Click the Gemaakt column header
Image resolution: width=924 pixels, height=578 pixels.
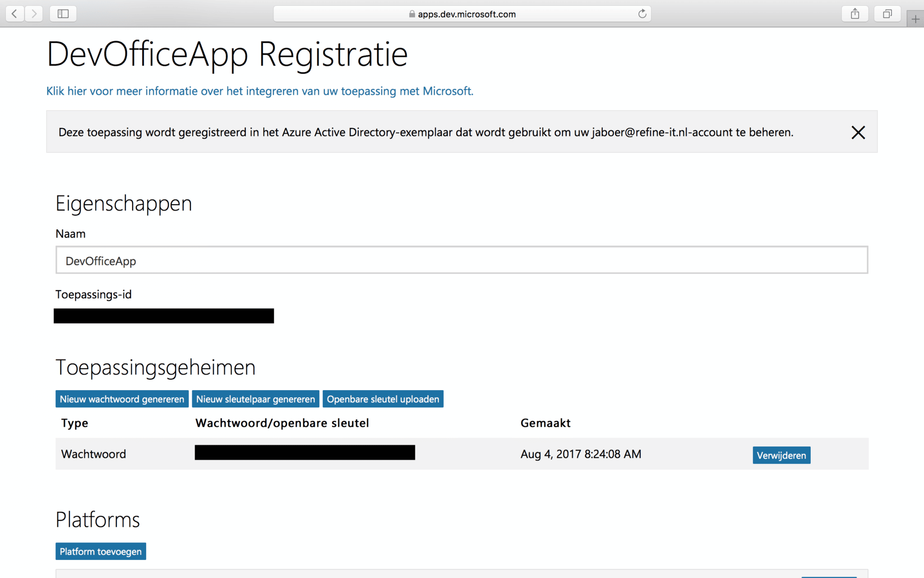pyautogui.click(x=545, y=423)
